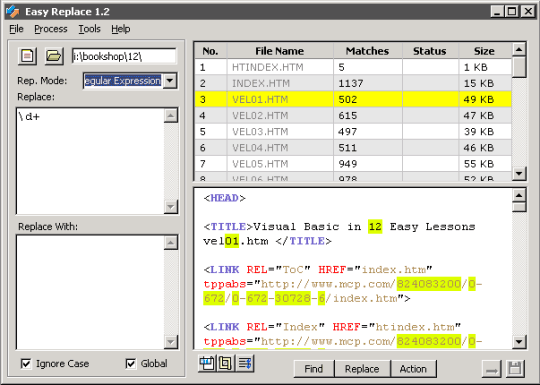This screenshot has height=385, width=540.
Task: Sort by the No. column header
Action: coord(210,51)
